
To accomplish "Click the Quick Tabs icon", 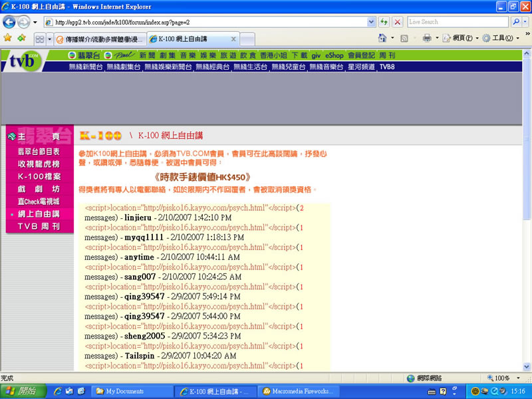I will click(x=39, y=39).
